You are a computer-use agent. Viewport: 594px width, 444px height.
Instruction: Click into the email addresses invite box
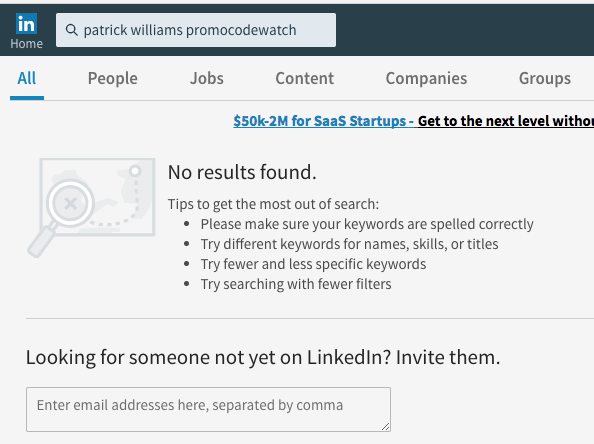pyautogui.click(x=208, y=409)
